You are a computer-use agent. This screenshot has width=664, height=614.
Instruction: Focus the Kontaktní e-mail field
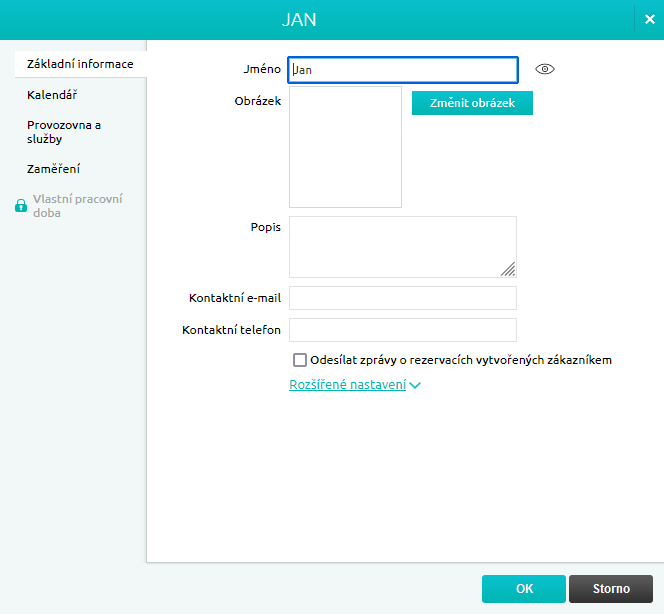pos(402,298)
